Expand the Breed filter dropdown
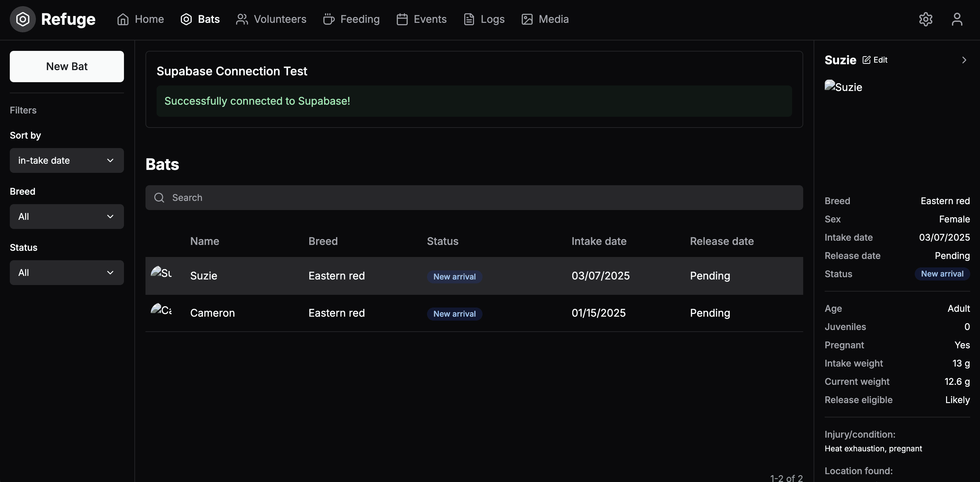Screen dimensions: 980x482 67,217
